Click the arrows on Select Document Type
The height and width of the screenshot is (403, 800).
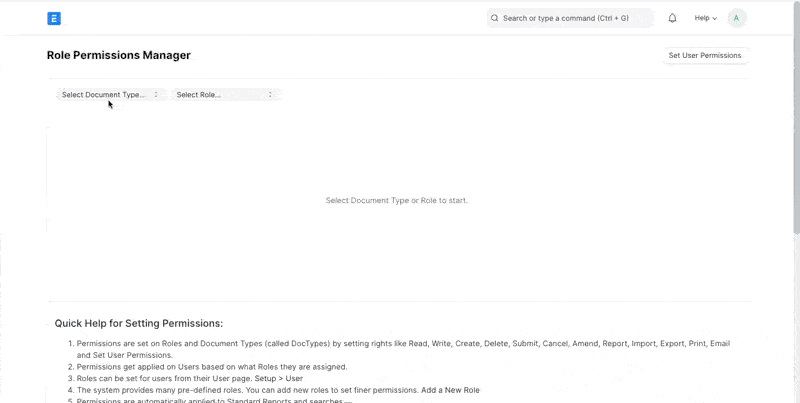tap(156, 95)
